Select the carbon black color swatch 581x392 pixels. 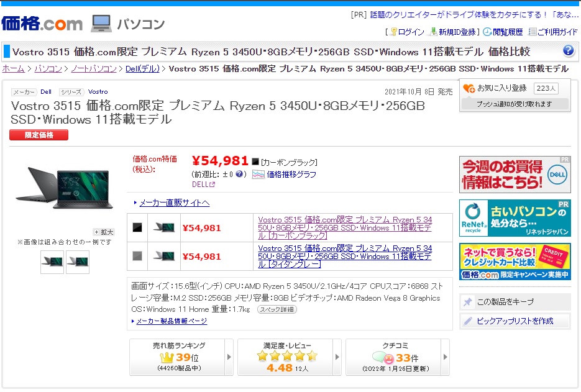pos(137,227)
